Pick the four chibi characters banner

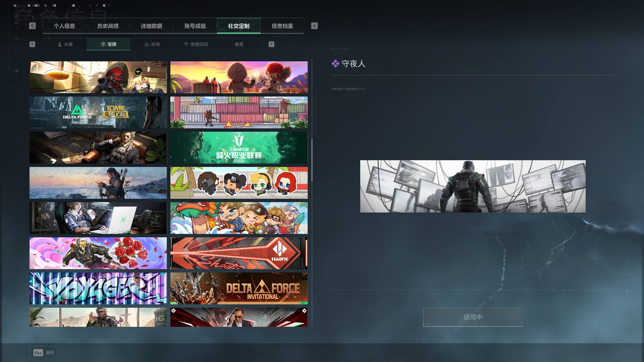239,183
